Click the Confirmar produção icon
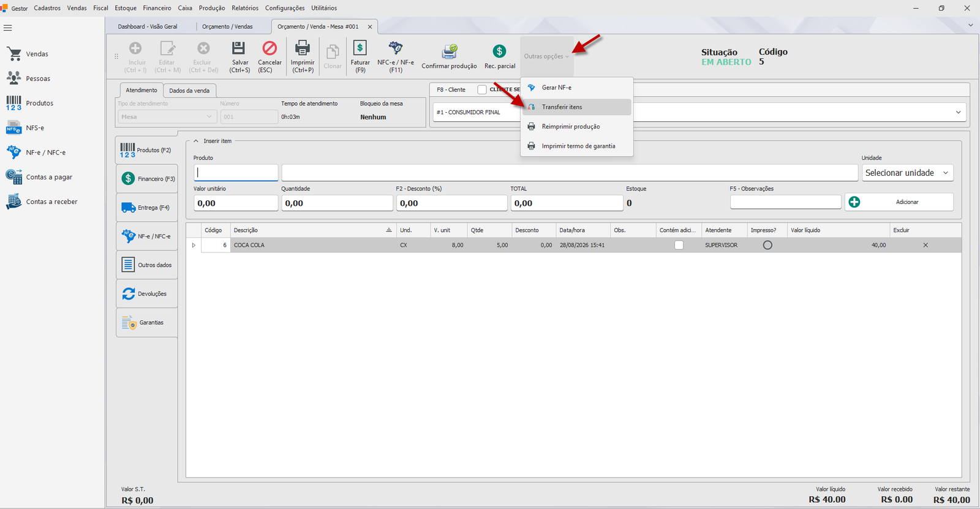Screen dimensions: 980x509 [x=450, y=51]
